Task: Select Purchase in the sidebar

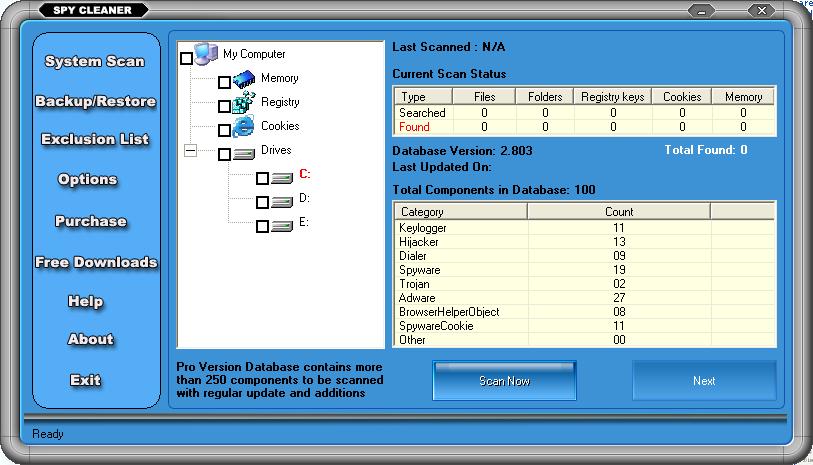Action: tap(91, 221)
